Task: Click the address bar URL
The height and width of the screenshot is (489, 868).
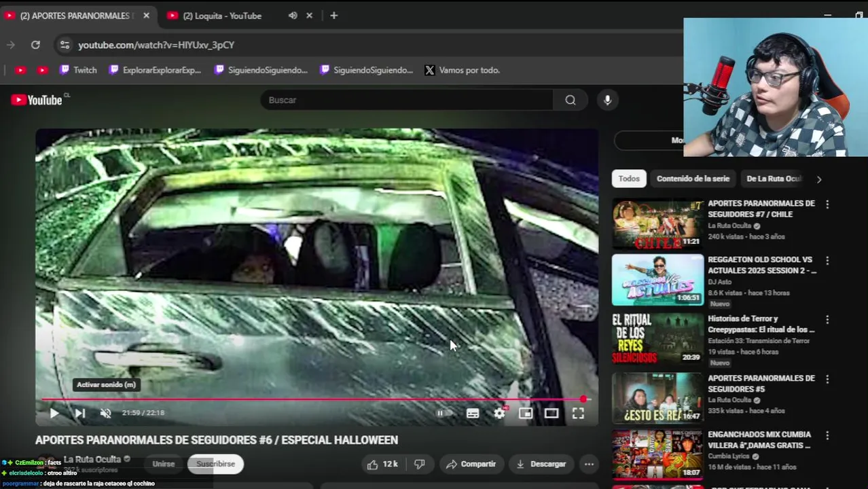Action: tap(156, 45)
